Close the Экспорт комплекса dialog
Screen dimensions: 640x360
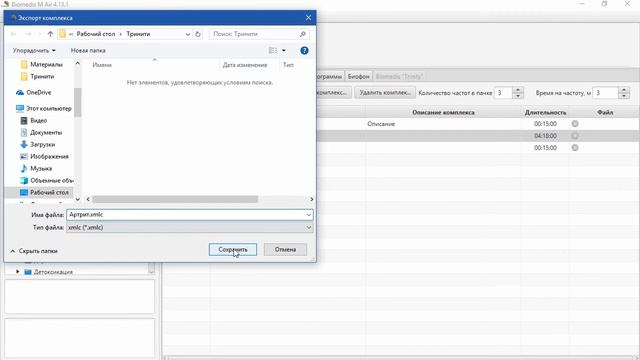pos(308,18)
